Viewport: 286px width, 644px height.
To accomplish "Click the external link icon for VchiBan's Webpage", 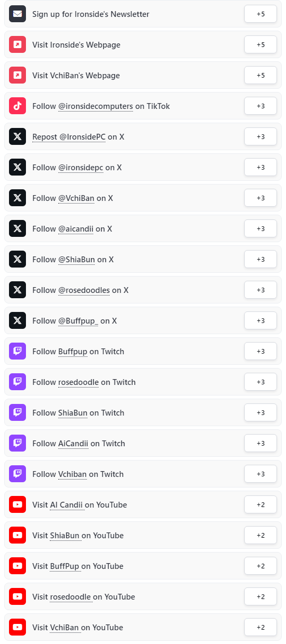I will (17, 76).
